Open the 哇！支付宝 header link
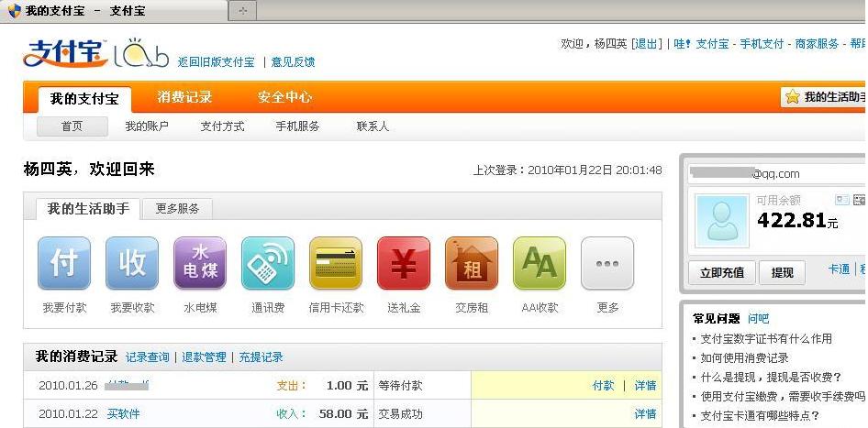868x428 pixels. pyautogui.click(x=701, y=44)
